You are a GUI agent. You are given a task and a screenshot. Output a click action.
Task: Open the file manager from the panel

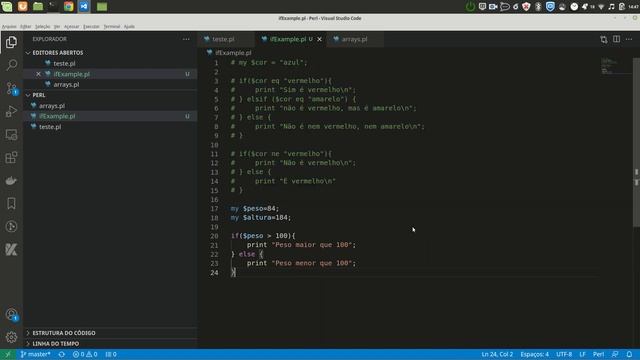click(x=38, y=7)
